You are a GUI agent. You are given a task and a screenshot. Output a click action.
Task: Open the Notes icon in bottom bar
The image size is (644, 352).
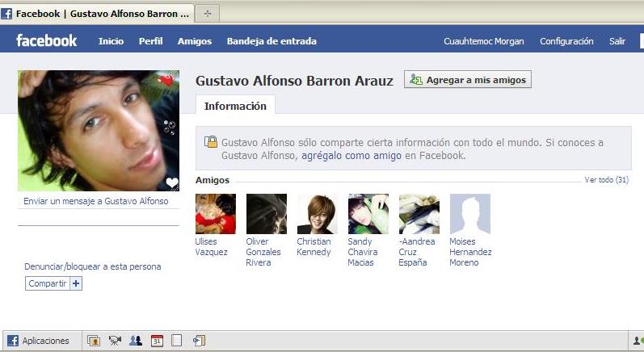pyautogui.click(x=177, y=341)
